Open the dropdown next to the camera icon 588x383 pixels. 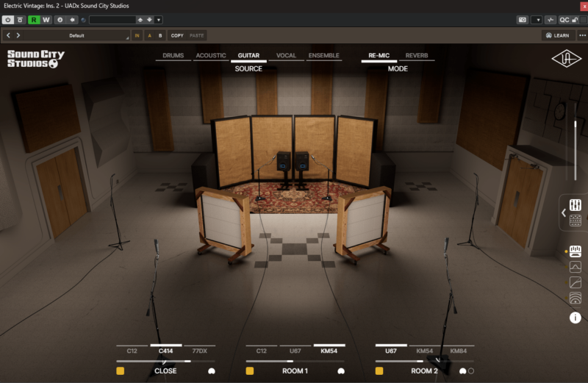coord(538,20)
